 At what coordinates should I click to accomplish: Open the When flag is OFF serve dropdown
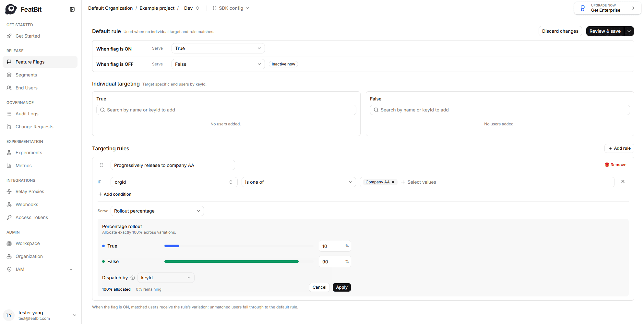(x=218, y=64)
